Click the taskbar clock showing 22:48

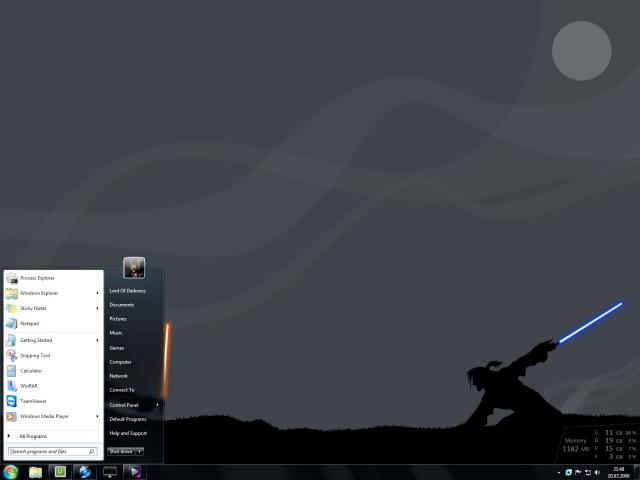619,472
